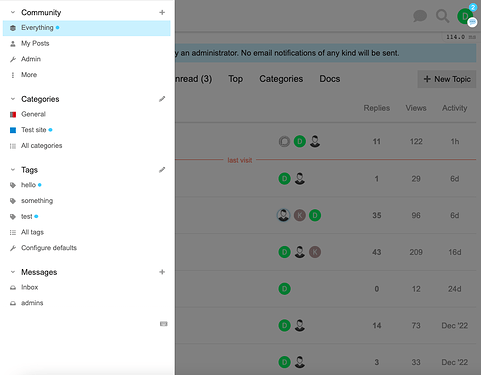Click the 16d activity cell
Screen dimensions: 481x375
[x=455, y=252]
